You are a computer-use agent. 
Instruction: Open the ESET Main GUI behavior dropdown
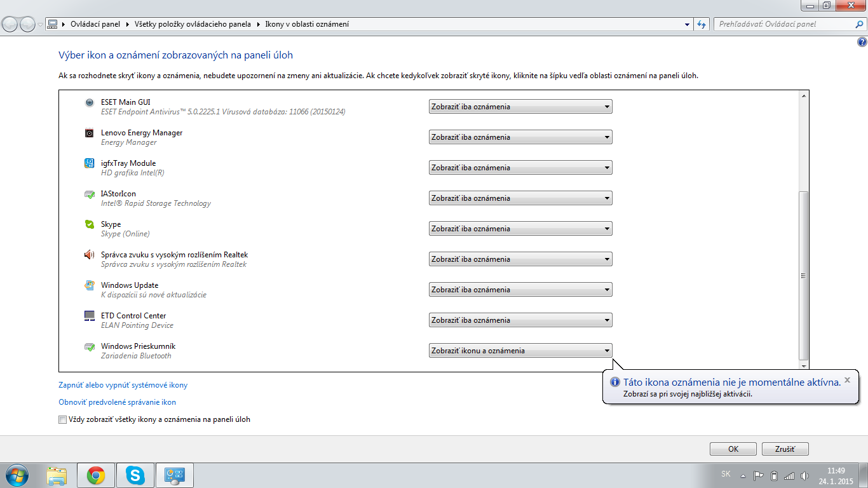[520, 107]
